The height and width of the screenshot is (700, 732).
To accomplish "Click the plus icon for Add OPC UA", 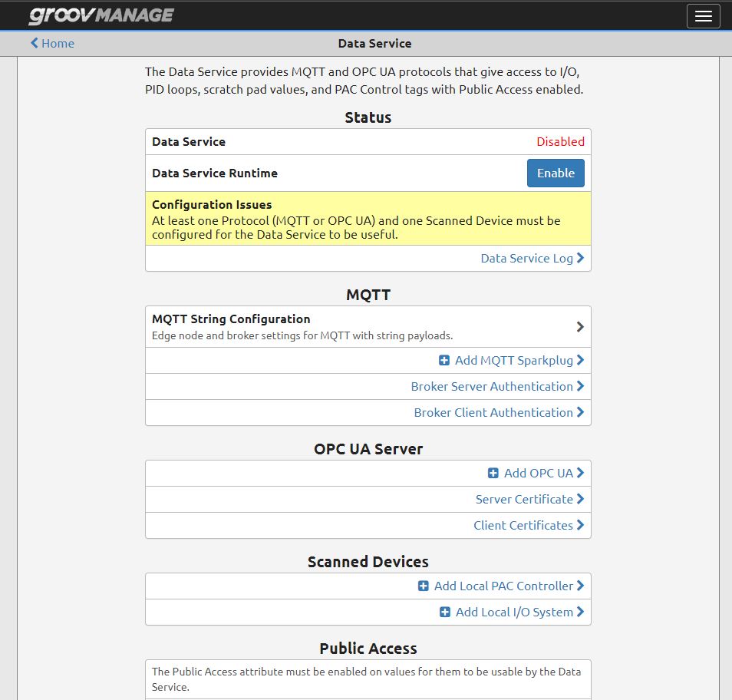I will pos(493,473).
